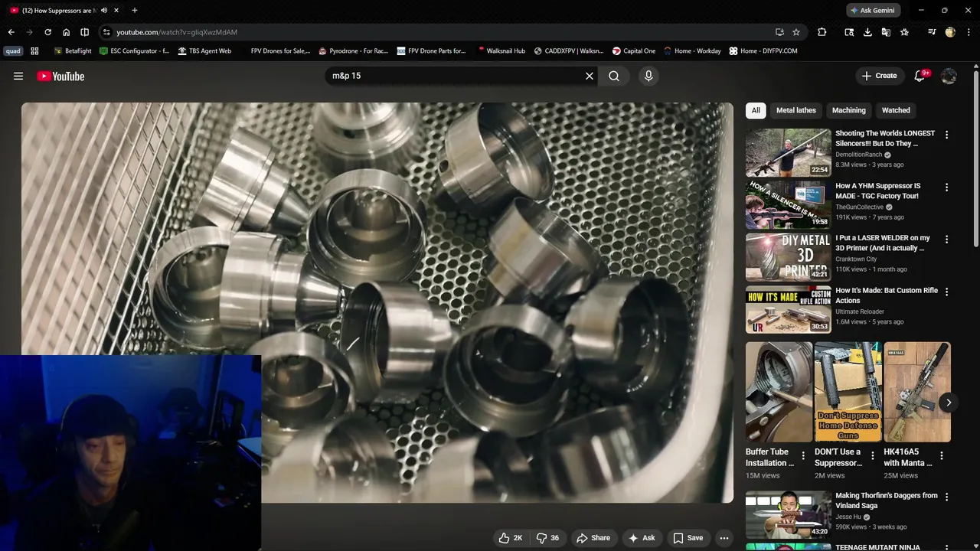Open the Chrome profile avatar
The image size is (980, 551).
950,32
